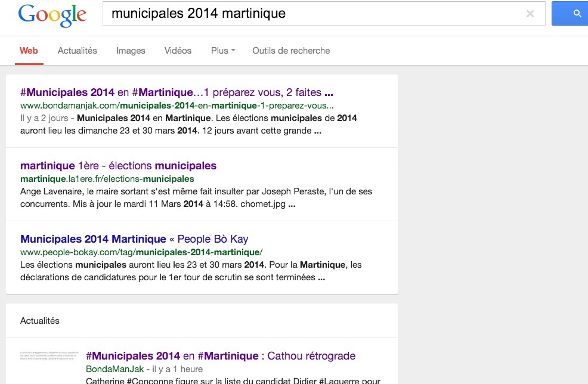Switch to the Images tab

coord(131,51)
